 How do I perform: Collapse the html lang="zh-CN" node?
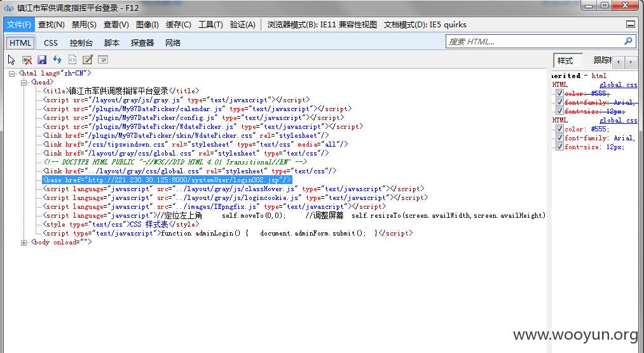coord(12,74)
